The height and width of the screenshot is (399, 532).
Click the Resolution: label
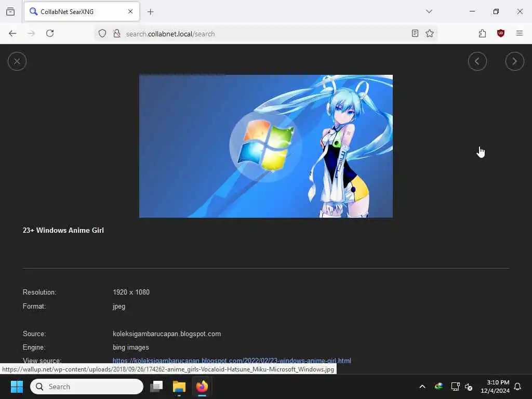(x=39, y=292)
